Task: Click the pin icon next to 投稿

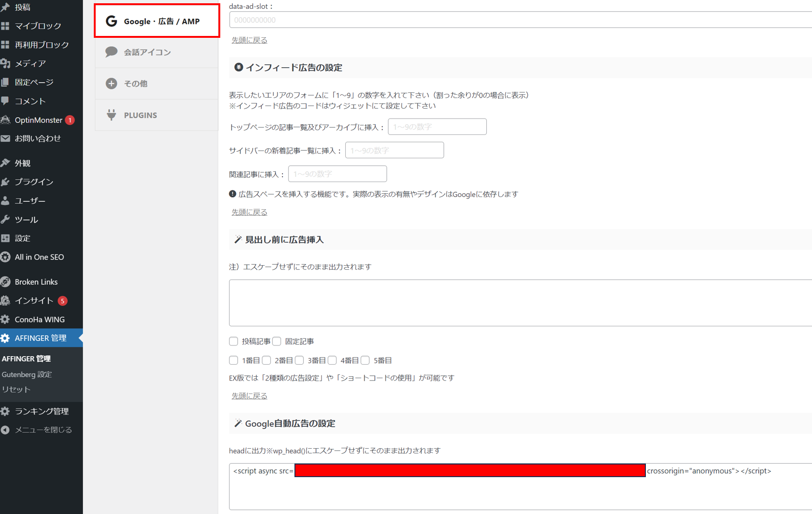Action: pyautogui.click(x=5, y=7)
